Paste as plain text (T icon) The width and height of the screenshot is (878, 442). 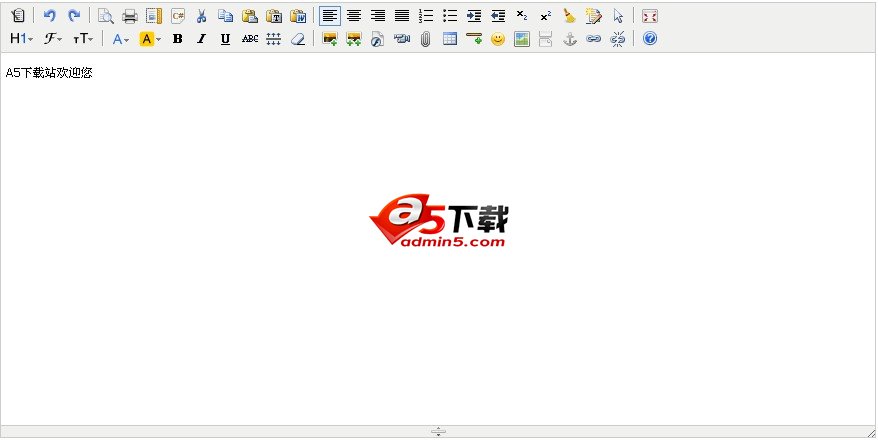coord(274,16)
